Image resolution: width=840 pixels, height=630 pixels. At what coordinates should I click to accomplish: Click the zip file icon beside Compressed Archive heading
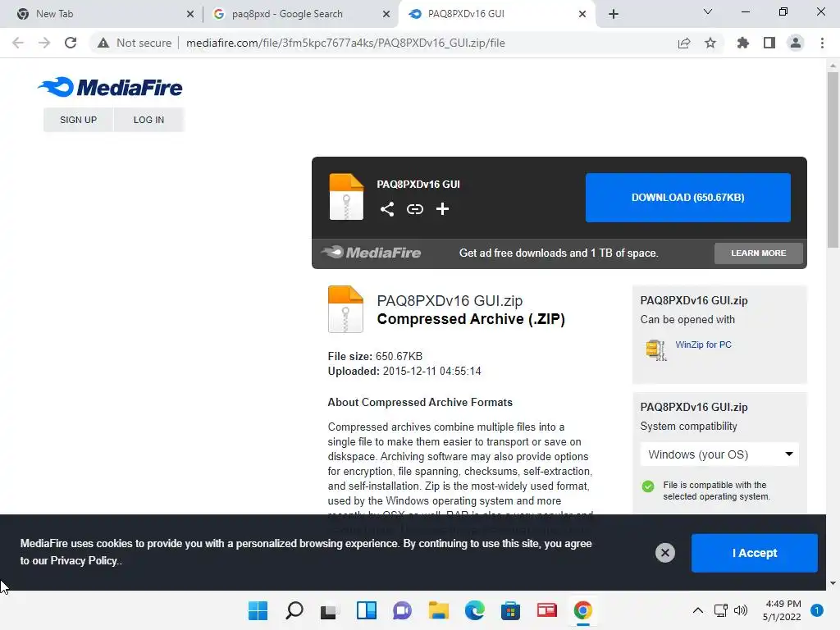(345, 309)
